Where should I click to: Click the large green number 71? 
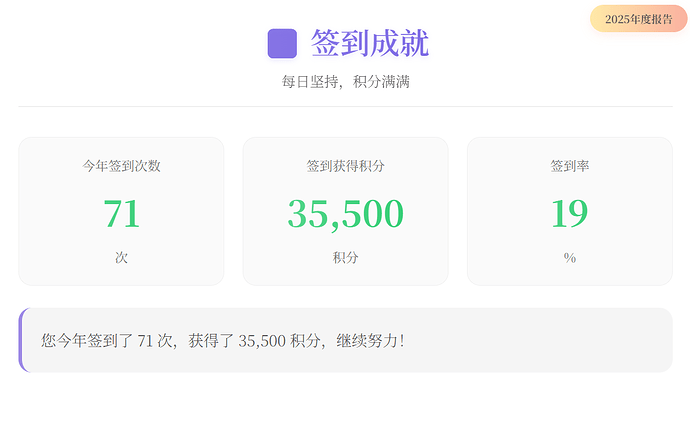pyautogui.click(x=121, y=214)
